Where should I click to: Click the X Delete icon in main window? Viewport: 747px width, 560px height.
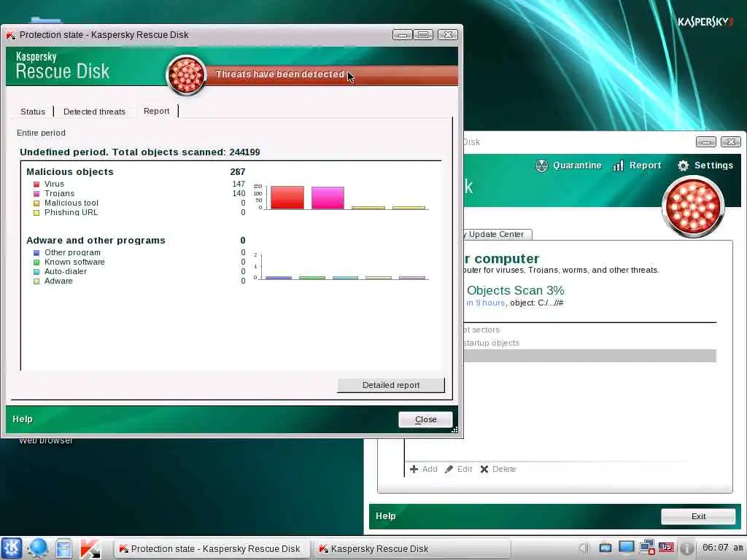point(484,469)
